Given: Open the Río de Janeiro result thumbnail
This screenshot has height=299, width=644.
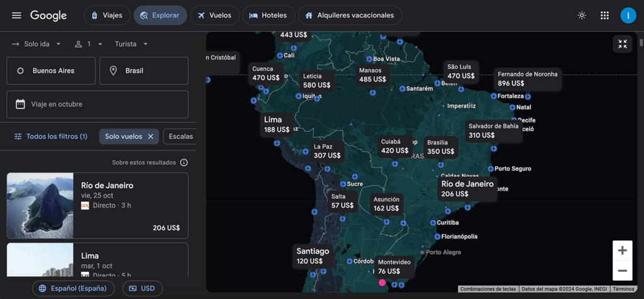Looking at the screenshot, I should click(40, 206).
